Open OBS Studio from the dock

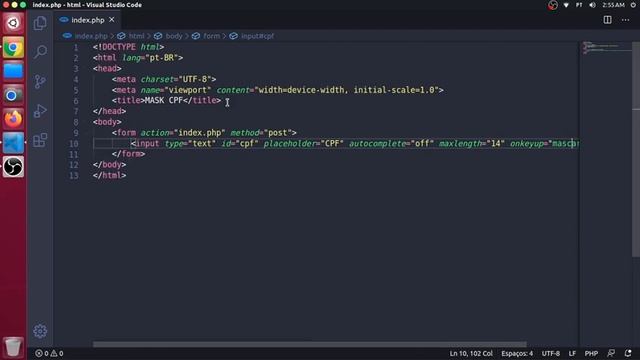point(13,167)
